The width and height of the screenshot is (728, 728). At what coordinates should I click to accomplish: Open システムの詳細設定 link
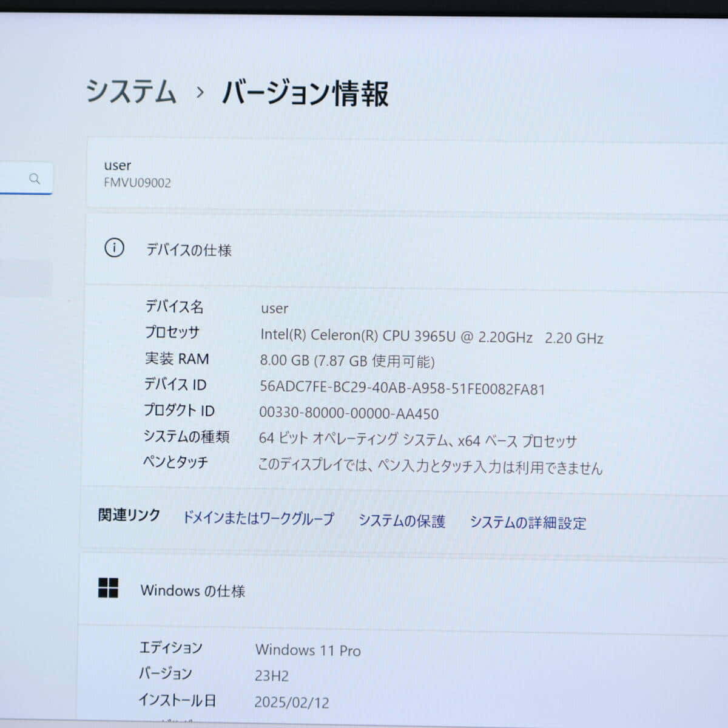pos(528,522)
